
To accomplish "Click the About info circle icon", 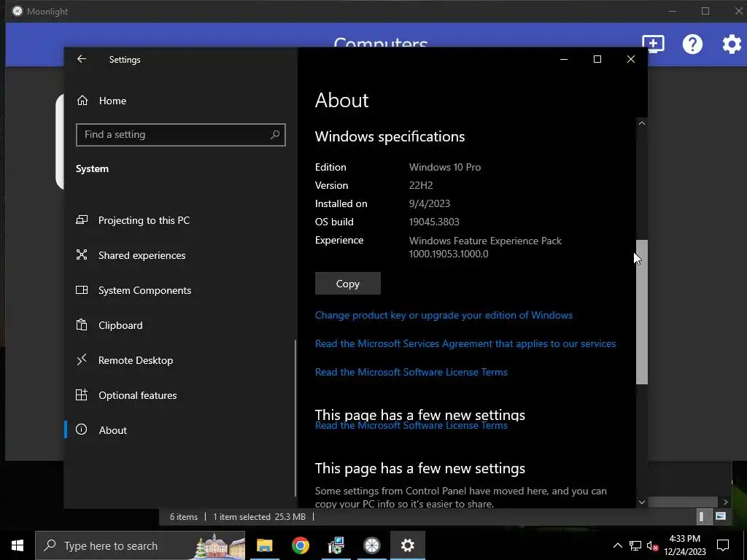I will pos(82,429).
